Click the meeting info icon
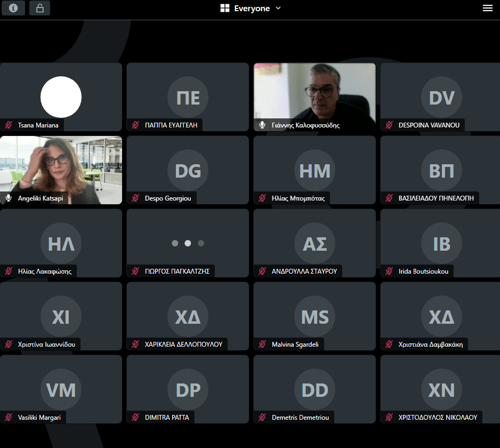 coord(13,8)
